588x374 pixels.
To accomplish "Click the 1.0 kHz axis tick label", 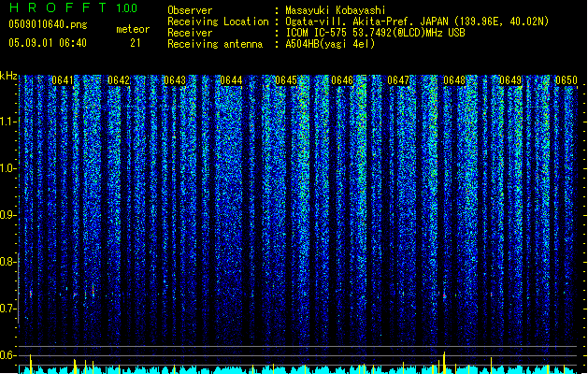I will click(x=8, y=168).
